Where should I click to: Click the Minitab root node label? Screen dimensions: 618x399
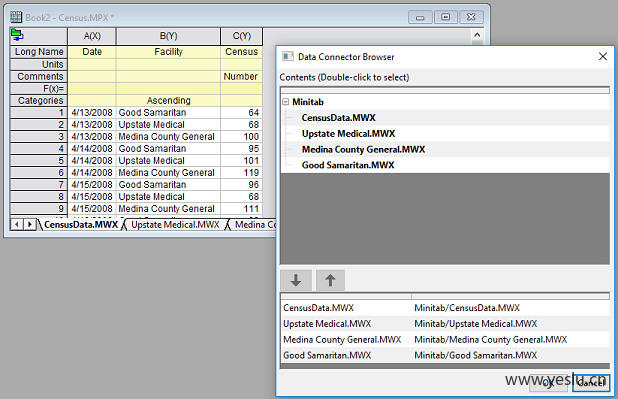pyautogui.click(x=308, y=102)
